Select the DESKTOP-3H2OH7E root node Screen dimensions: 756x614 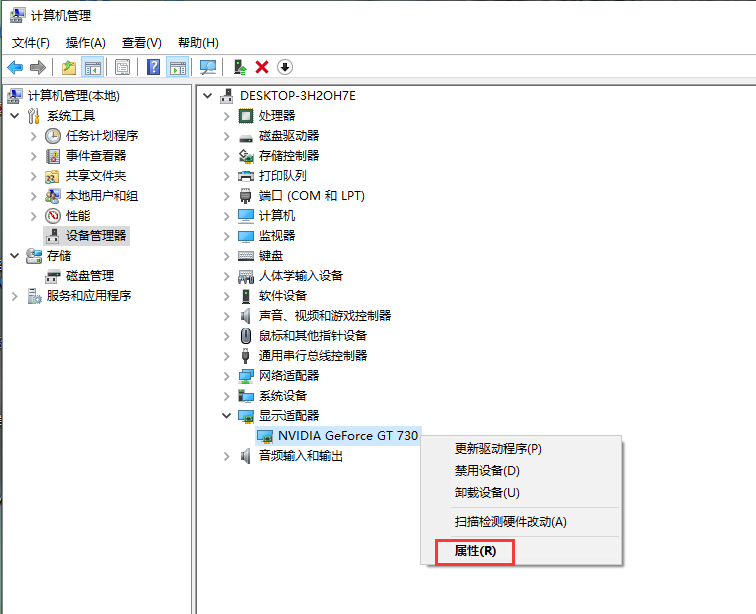pos(297,95)
